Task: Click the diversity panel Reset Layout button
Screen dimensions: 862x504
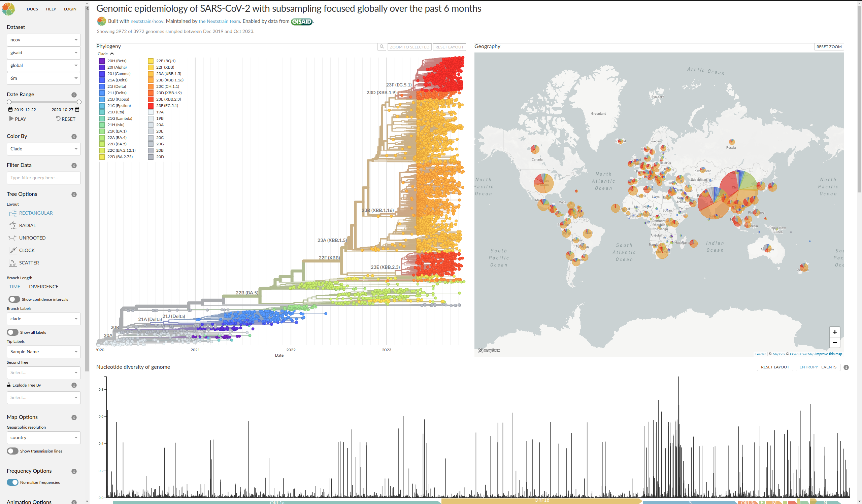Action: tap(775, 367)
